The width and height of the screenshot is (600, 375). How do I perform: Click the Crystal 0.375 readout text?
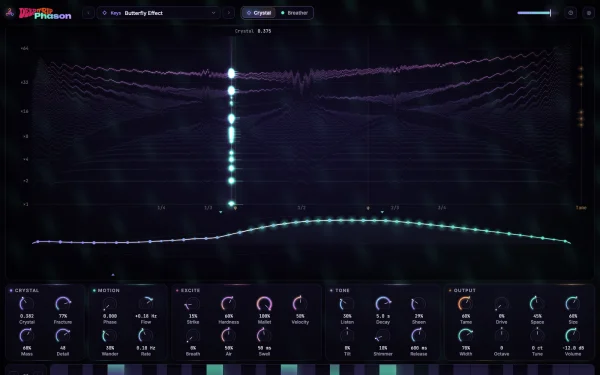coord(253,31)
